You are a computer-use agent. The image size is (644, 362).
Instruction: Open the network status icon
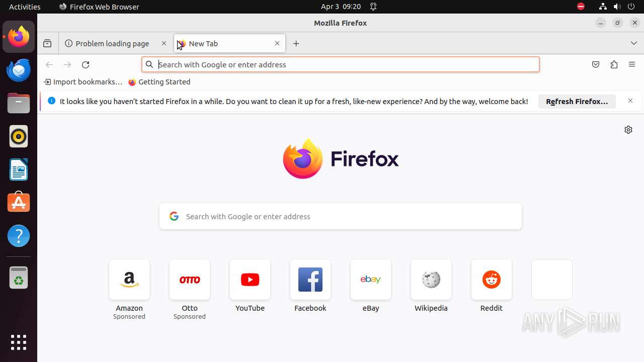603,7
